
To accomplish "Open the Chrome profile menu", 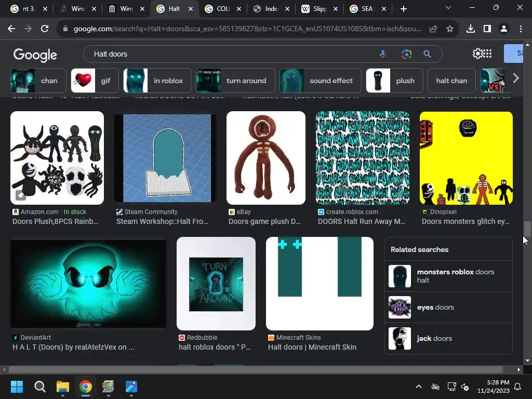I will [x=504, y=29].
